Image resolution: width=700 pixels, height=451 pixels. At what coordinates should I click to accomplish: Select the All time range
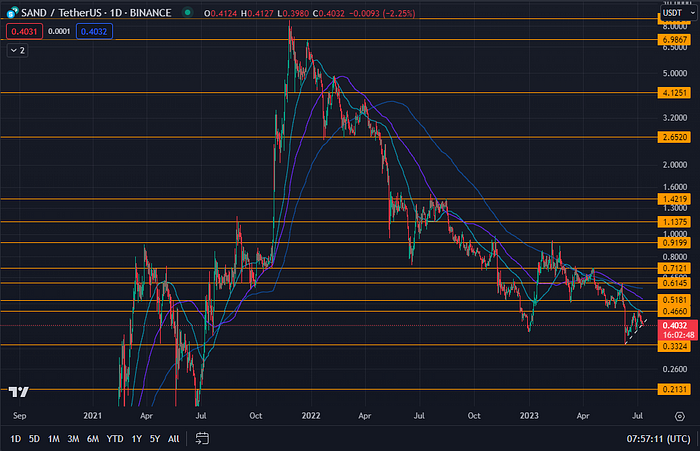coord(174,439)
